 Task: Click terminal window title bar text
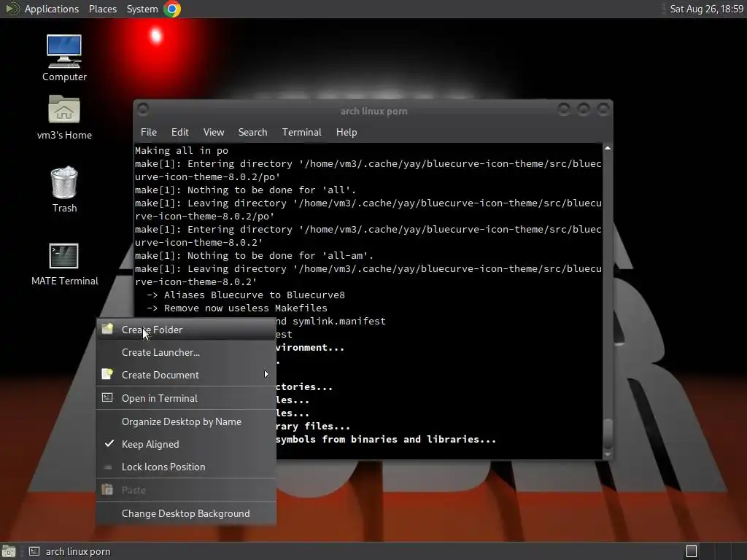click(373, 111)
